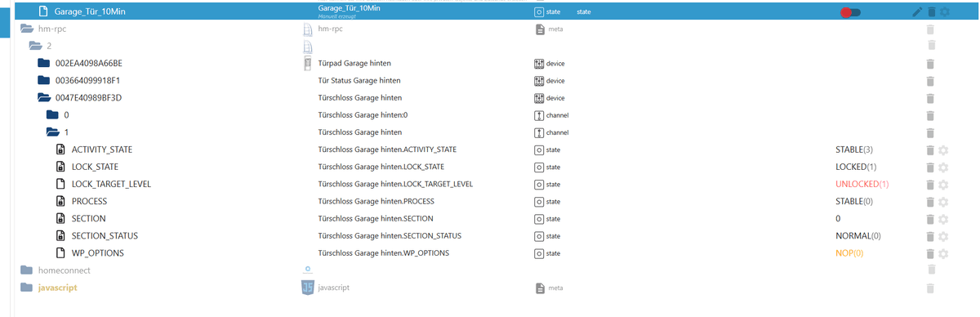Delete the WP_OPTIONS object
Viewport: 980px width, 317px height.
pos(929,253)
